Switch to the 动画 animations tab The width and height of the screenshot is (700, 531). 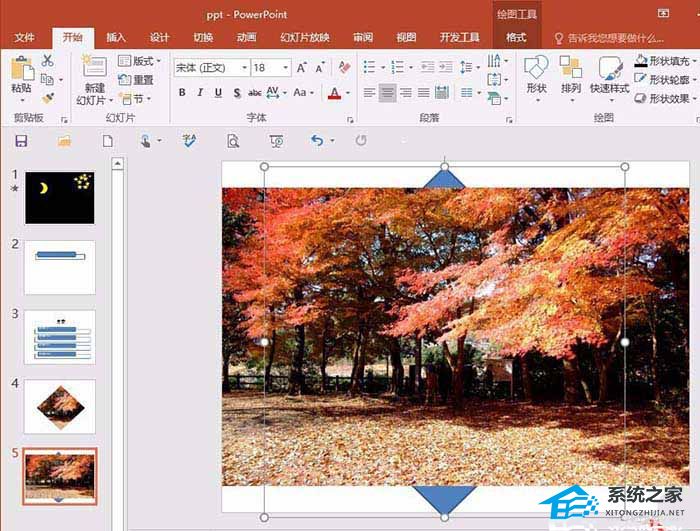tap(246, 38)
